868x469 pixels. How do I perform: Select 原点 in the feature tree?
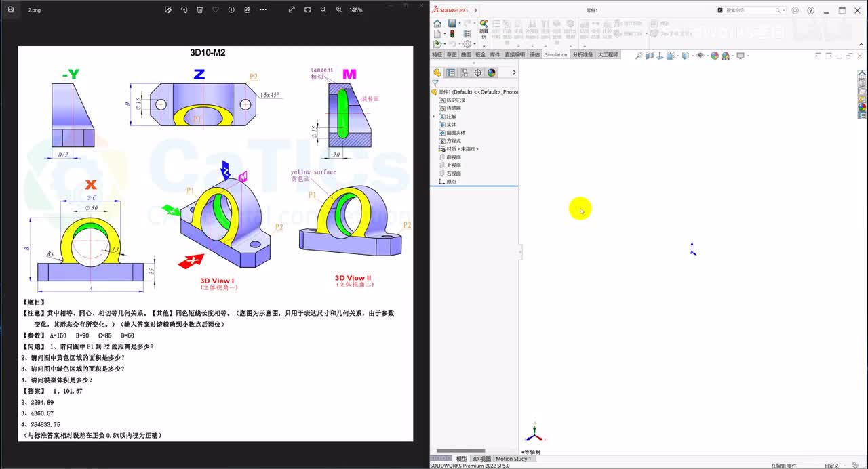pyautogui.click(x=448, y=182)
